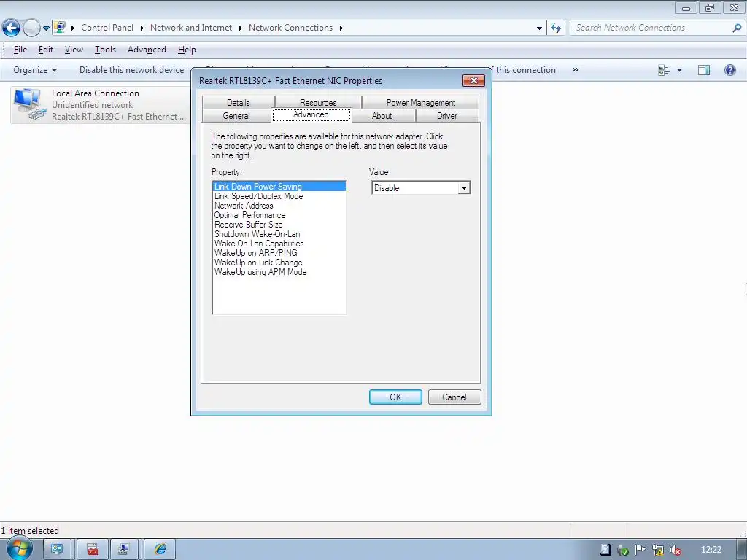Select the Local Area Connection network icon

pyautogui.click(x=31, y=104)
